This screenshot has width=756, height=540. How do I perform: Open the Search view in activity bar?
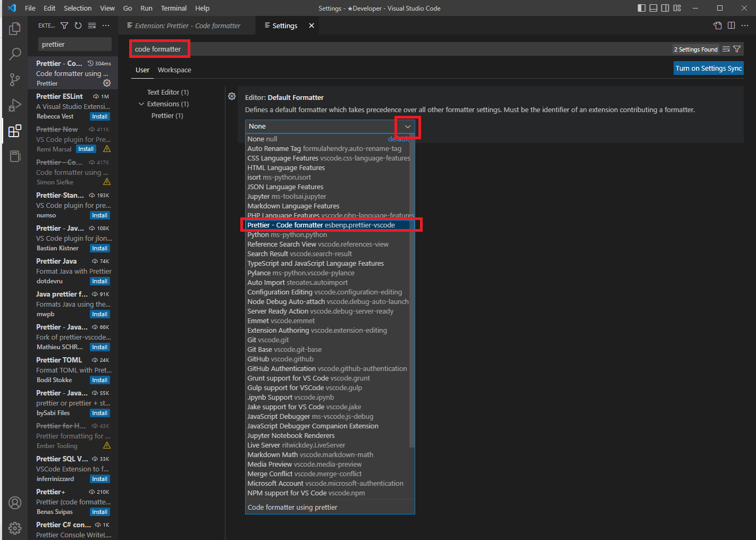15,54
